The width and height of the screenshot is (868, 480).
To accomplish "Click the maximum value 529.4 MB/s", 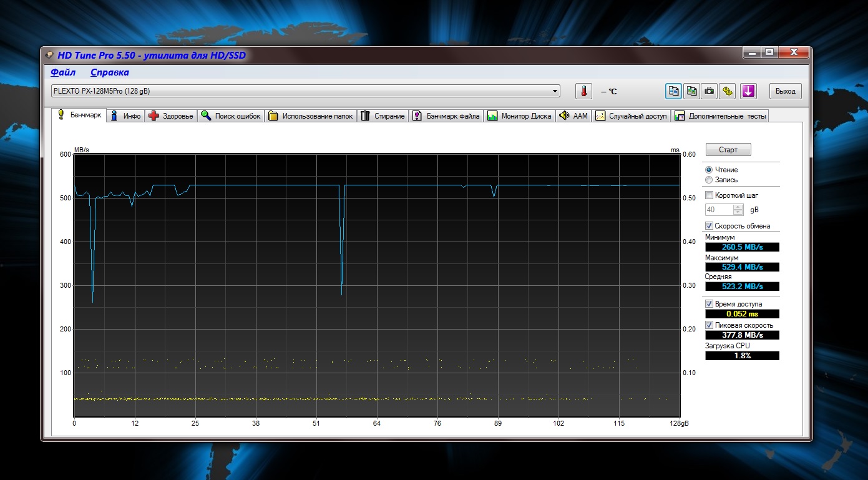I will point(743,267).
